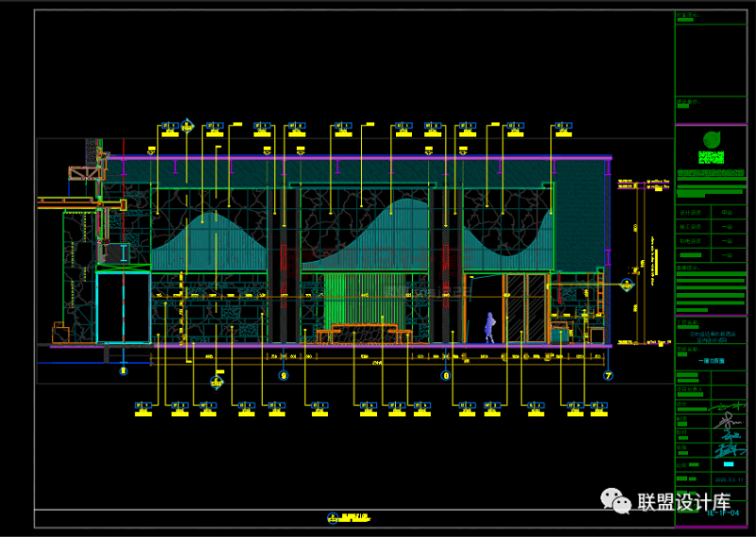Select the cyan door frame on the left
The image size is (756, 537).
coord(123,308)
